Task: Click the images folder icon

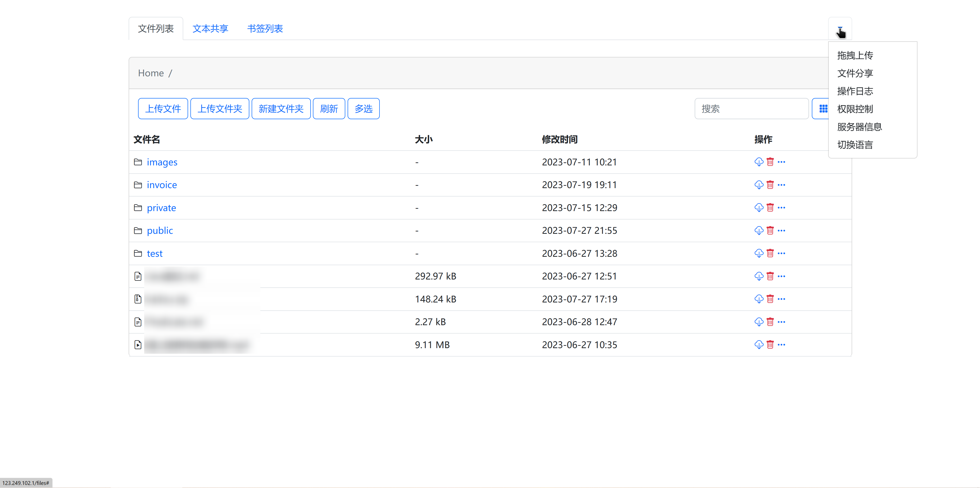Action: [138, 162]
